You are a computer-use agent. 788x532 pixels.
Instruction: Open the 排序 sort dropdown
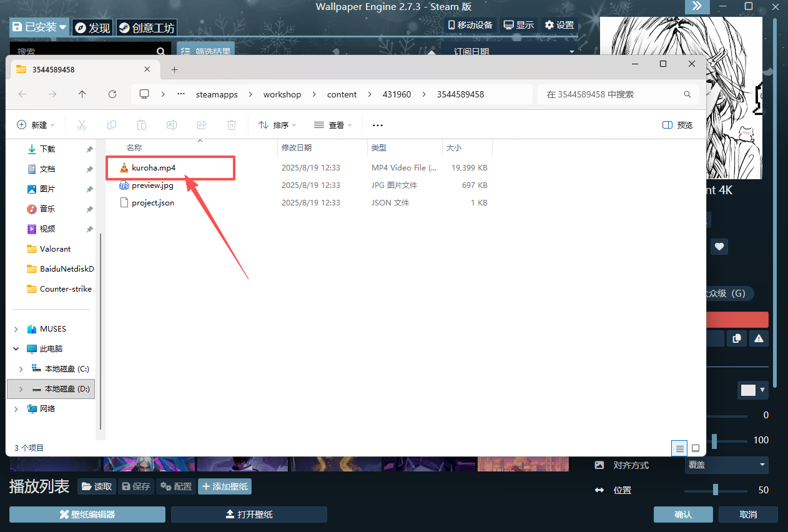click(x=277, y=125)
